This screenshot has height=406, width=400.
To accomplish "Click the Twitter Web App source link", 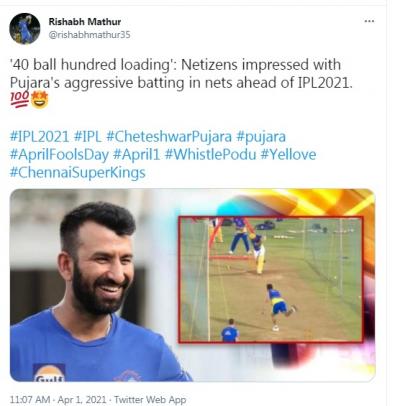I will point(150,399).
